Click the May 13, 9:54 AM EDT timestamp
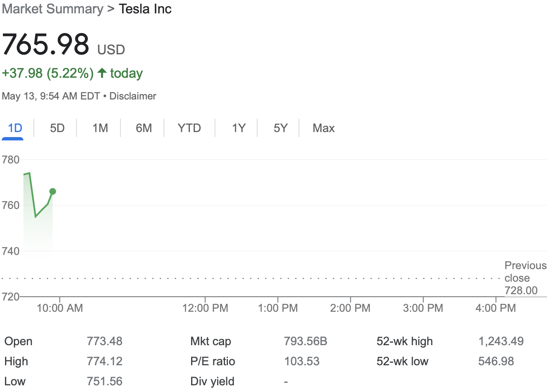This screenshot has height=392, width=552. (x=51, y=96)
